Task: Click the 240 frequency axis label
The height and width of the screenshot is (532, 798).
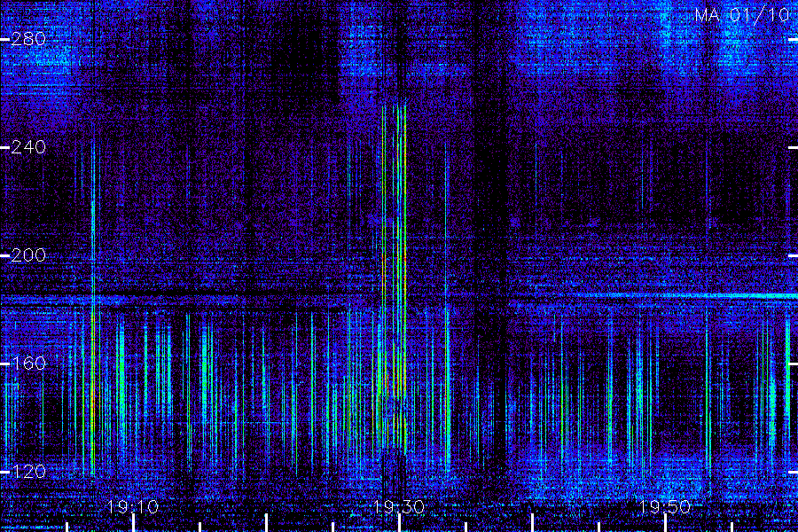Action: (x=28, y=147)
